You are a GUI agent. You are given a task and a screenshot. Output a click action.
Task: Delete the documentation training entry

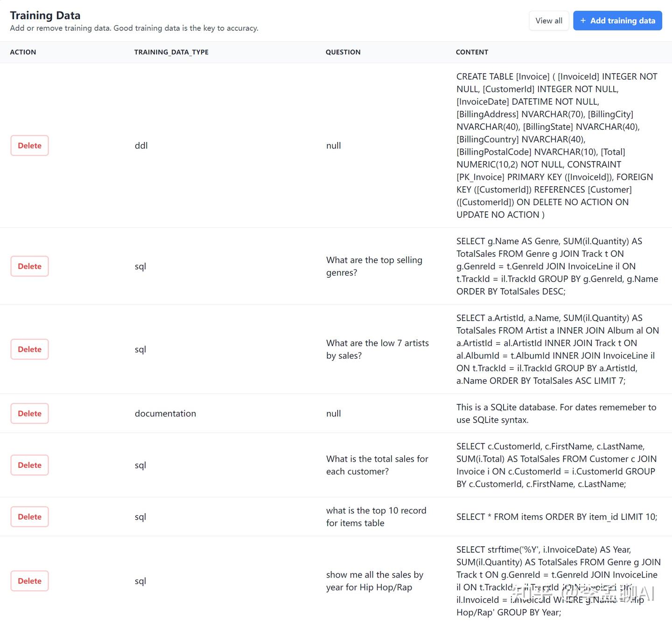click(29, 413)
